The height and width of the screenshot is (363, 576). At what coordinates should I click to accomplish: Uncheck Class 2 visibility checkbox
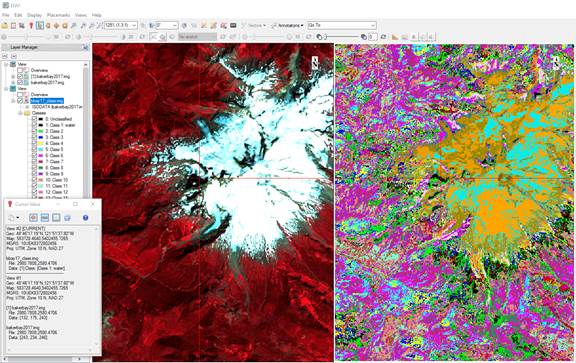click(x=34, y=131)
